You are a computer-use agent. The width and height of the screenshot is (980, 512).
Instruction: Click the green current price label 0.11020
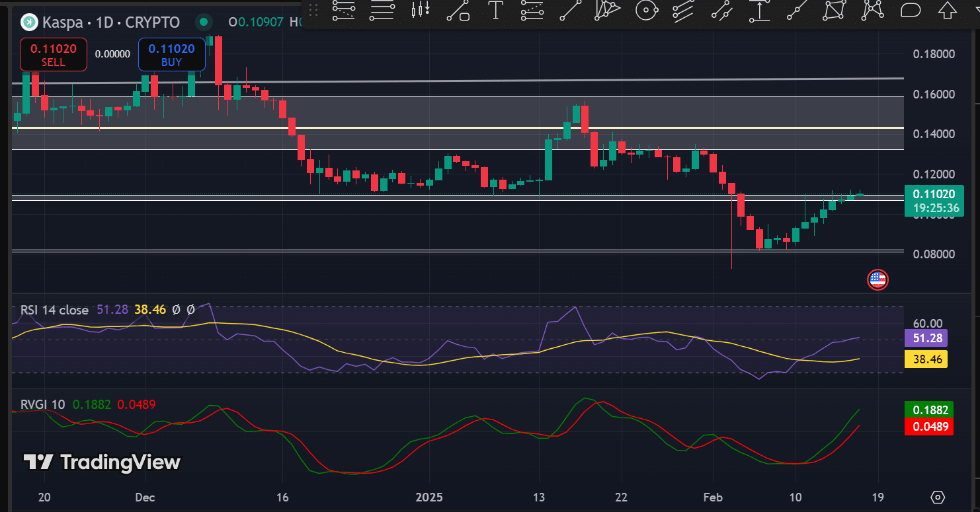pyautogui.click(x=933, y=194)
